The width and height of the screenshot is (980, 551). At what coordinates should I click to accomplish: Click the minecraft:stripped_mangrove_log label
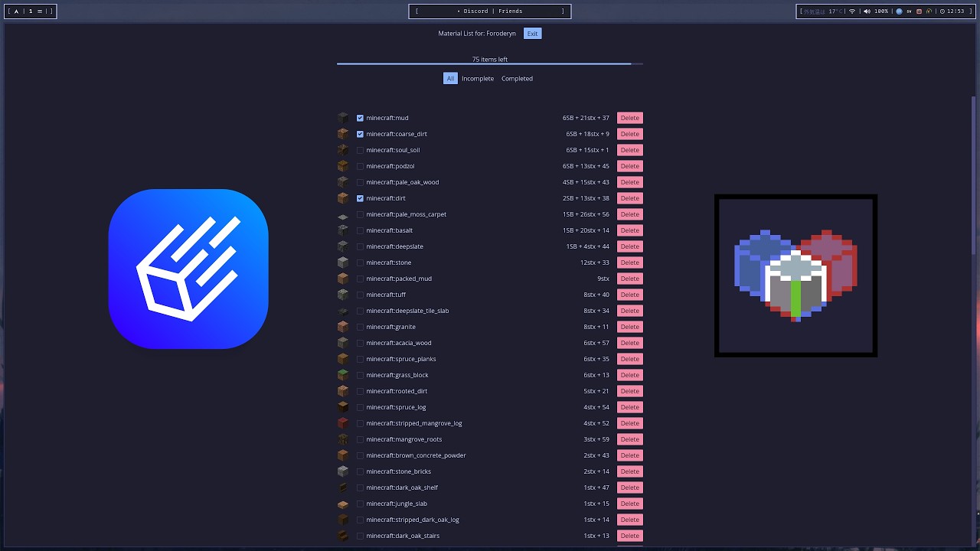pos(414,423)
